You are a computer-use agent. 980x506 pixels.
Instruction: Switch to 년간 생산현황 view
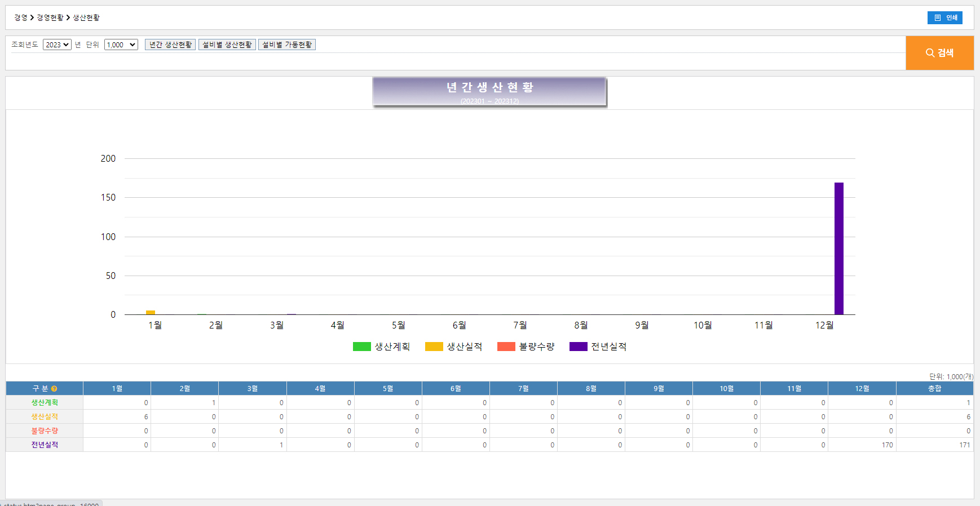tap(170, 45)
